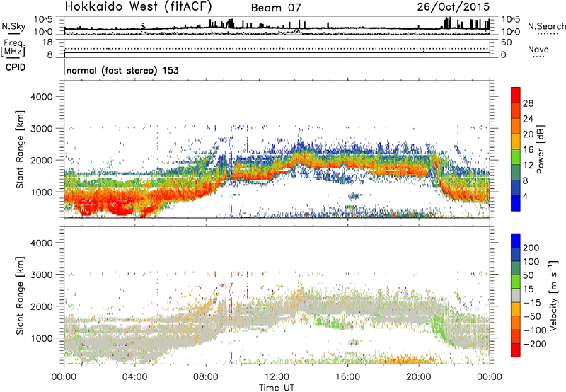
Task: Click the '3000' tick in the power panel
Action: pos(42,129)
